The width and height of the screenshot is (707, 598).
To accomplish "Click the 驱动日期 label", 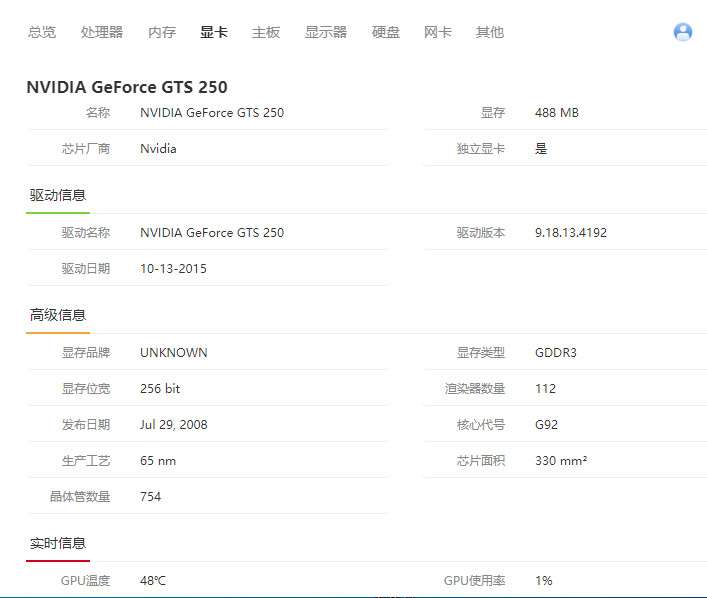I will (x=86, y=269).
